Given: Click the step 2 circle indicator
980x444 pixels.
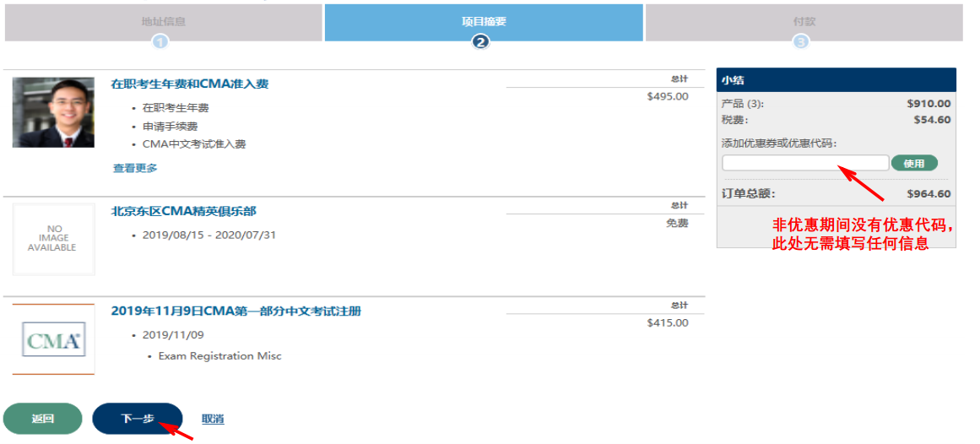Looking at the screenshot, I should 481,41.
